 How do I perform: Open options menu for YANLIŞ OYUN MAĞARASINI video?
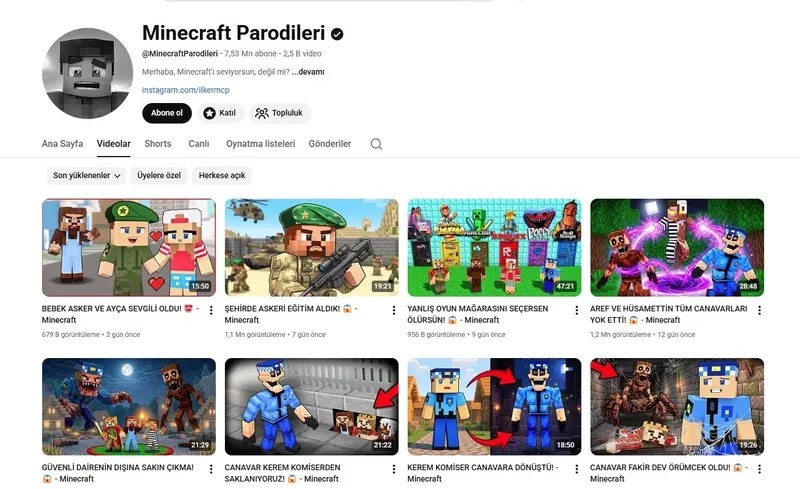click(x=577, y=310)
